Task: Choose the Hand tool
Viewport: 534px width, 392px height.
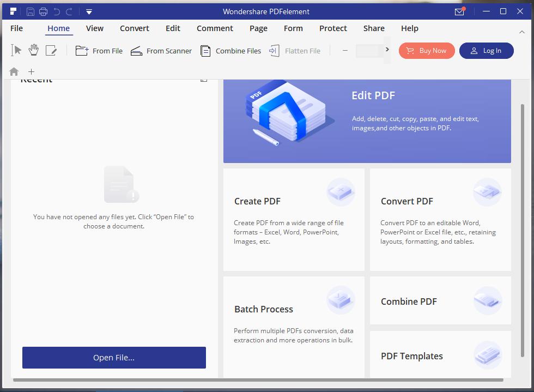Action: (33, 51)
